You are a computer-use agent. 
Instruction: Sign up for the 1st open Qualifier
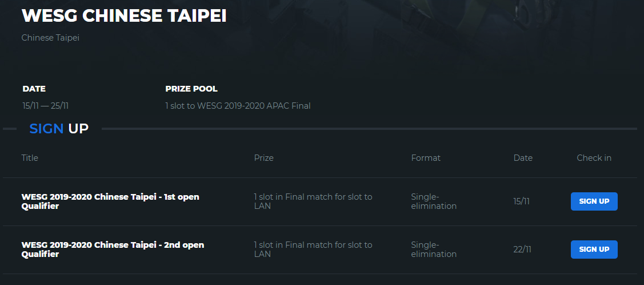pyautogui.click(x=594, y=201)
